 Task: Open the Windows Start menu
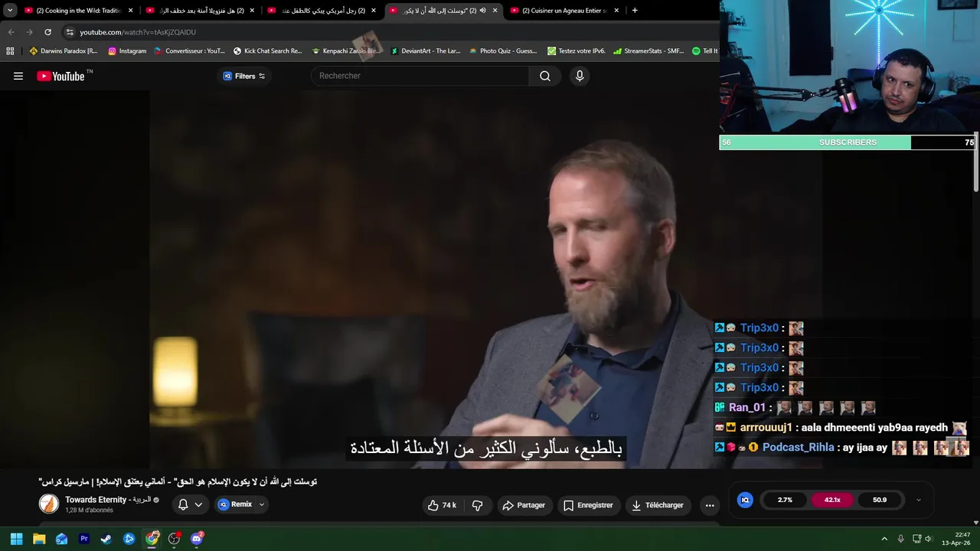pyautogui.click(x=16, y=539)
